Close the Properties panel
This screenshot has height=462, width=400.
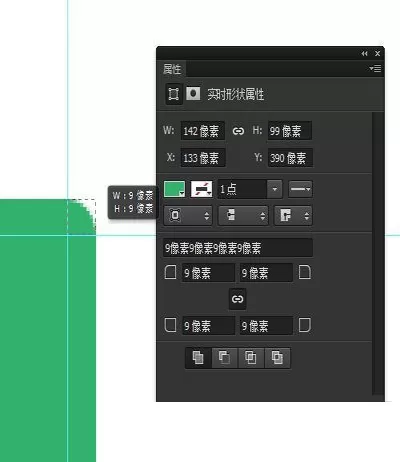[x=377, y=53]
